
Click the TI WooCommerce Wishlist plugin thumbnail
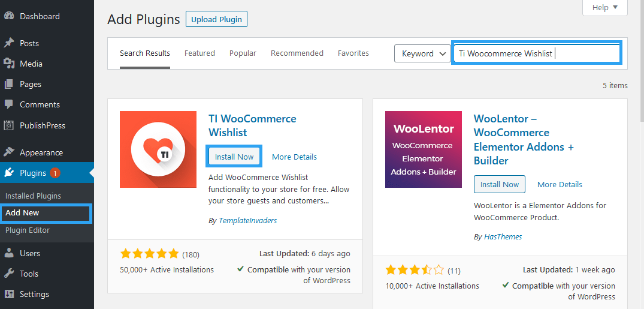[158, 149]
